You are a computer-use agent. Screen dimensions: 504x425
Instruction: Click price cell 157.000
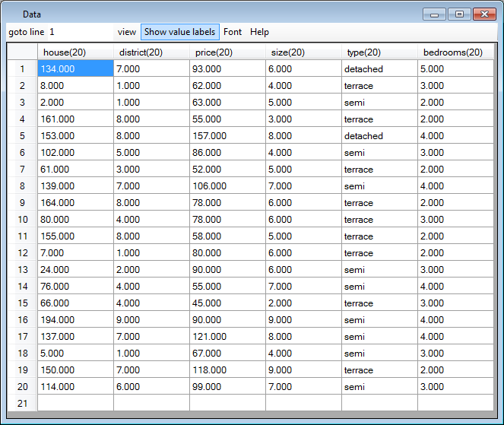tap(227, 135)
